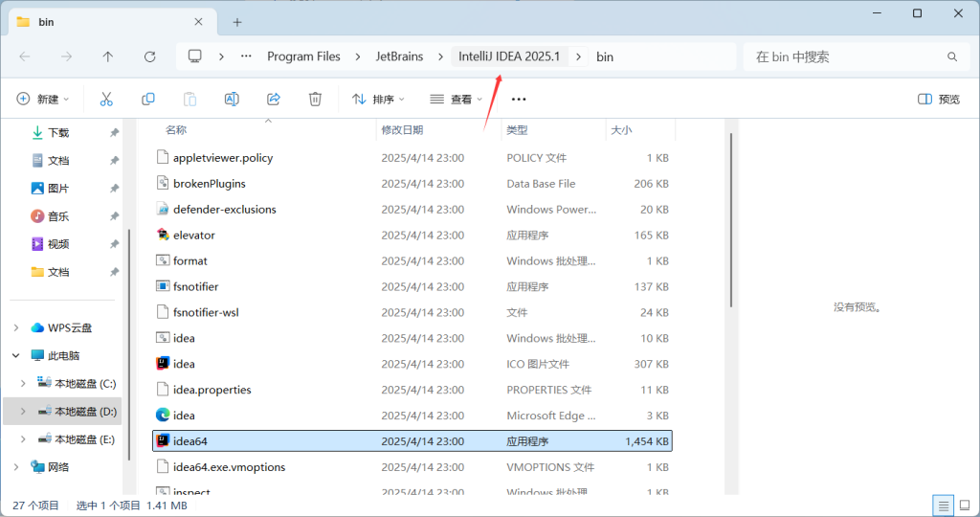Screen dimensions: 980x517
Task: Sort files by 修改日期 column header
Action: point(402,129)
